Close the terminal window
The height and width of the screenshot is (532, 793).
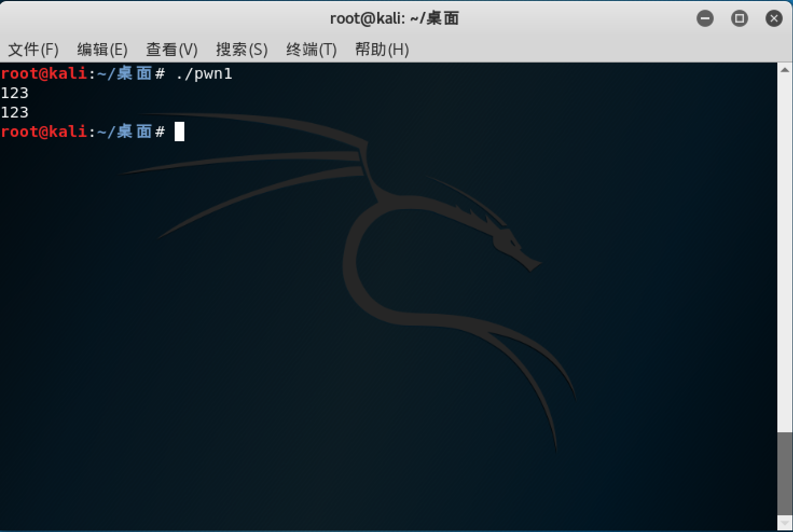pos(774,19)
